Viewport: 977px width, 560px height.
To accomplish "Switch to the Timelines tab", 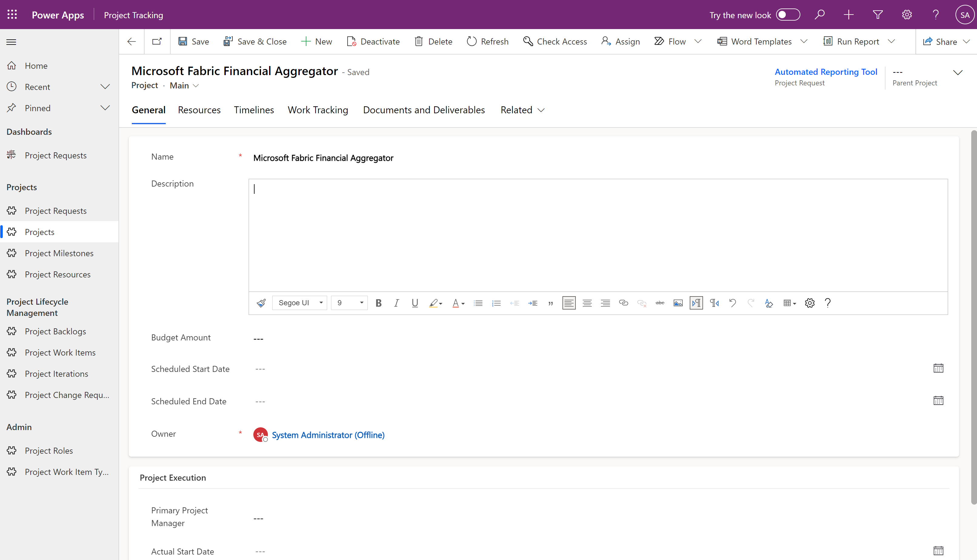I will 254,110.
